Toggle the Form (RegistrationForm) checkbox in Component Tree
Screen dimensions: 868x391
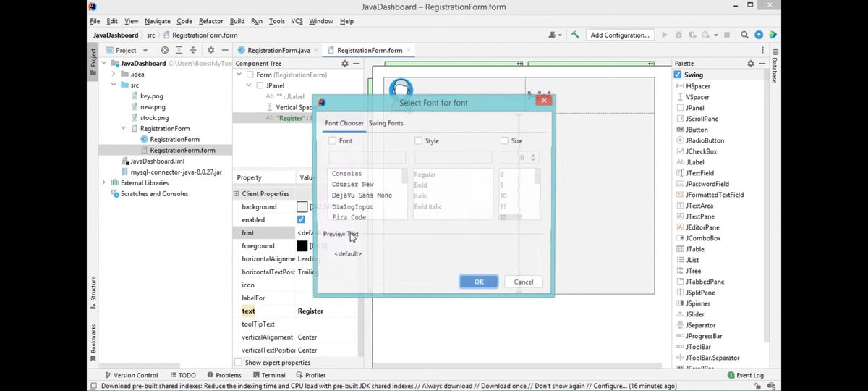tap(250, 75)
